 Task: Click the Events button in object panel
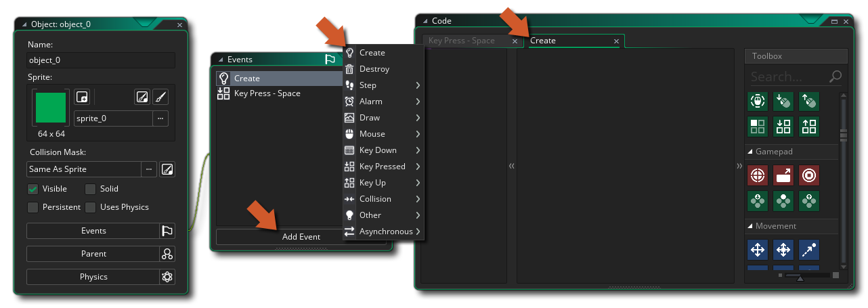[93, 231]
